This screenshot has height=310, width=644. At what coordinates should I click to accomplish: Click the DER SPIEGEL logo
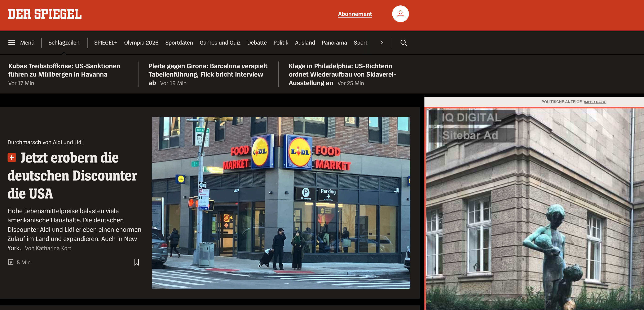pos(45,14)
